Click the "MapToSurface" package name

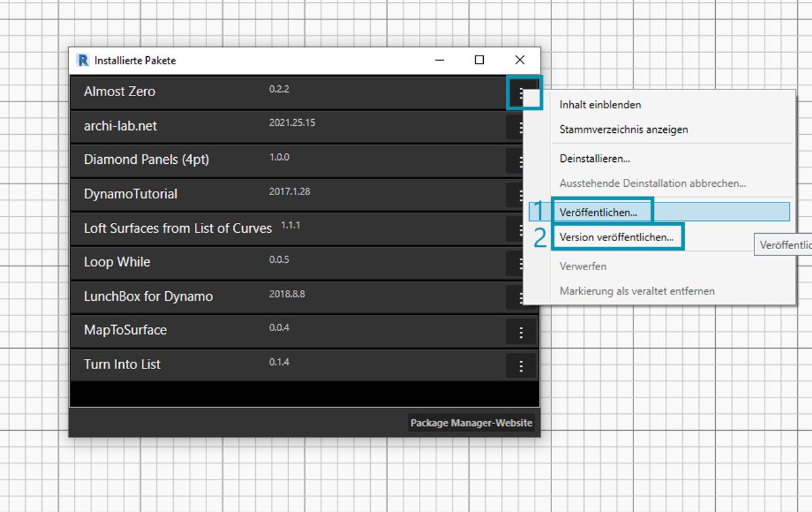[125, 330]
